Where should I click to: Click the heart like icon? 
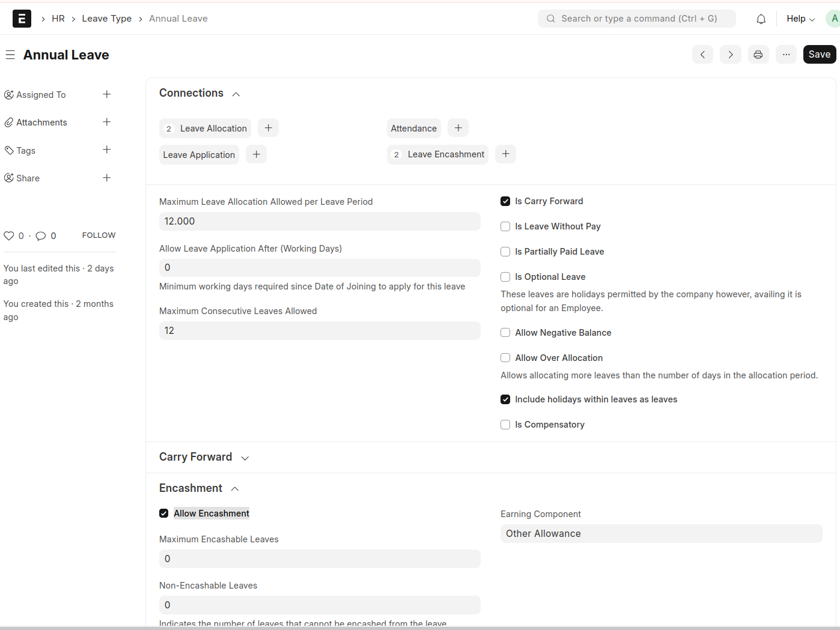[9, 236]
